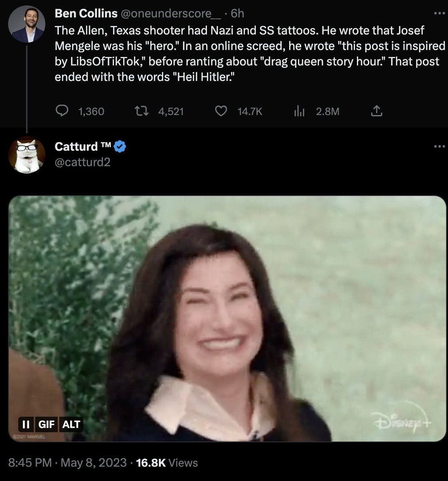Like Ben Collins' tweet with heart icon
The height and width of the screenshot is (481, 448).
coord(221,111)
